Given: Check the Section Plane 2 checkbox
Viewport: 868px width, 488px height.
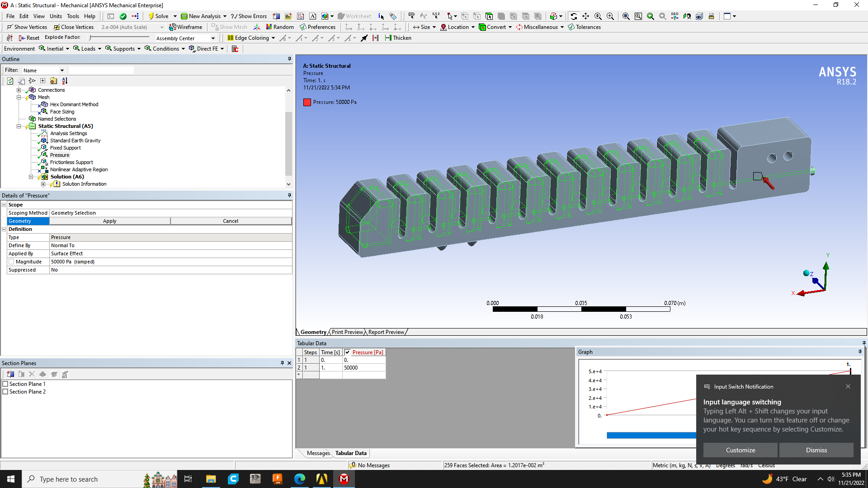Looking at the screenshot, I should (x=5, y=392).
